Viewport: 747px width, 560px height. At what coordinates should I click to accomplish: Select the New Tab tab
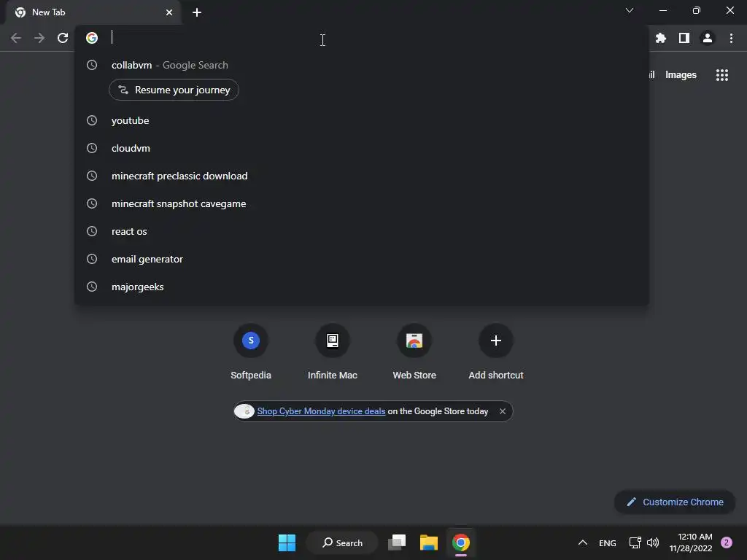coord(93,12)
